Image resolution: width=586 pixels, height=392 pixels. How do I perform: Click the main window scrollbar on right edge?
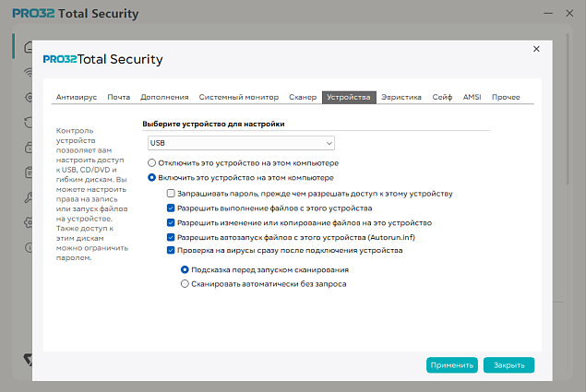568,108
